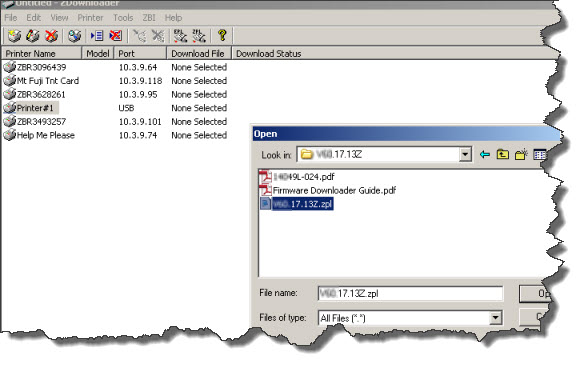Click the remove firmware file toolbar icon

(x=115, y=36)
